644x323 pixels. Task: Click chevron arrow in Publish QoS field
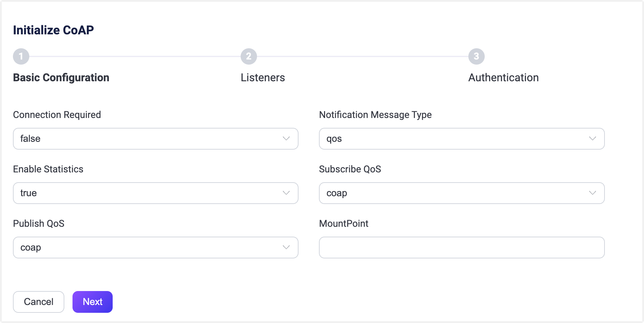point(286,248)
